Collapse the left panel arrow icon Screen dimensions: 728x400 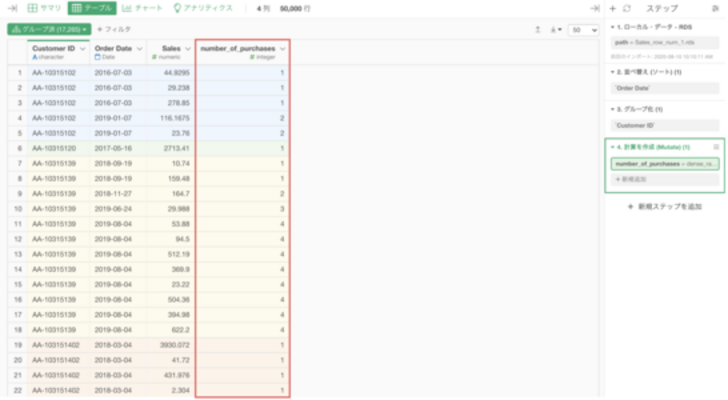13,8
